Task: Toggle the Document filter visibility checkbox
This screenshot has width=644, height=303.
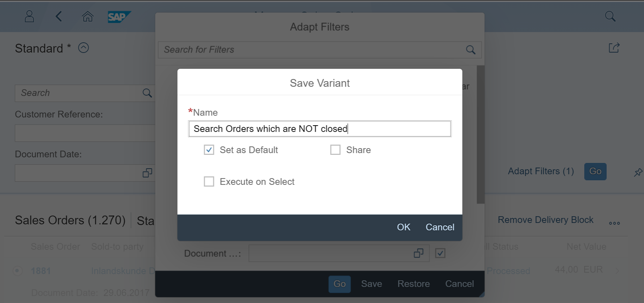Action: click(440, 253)
